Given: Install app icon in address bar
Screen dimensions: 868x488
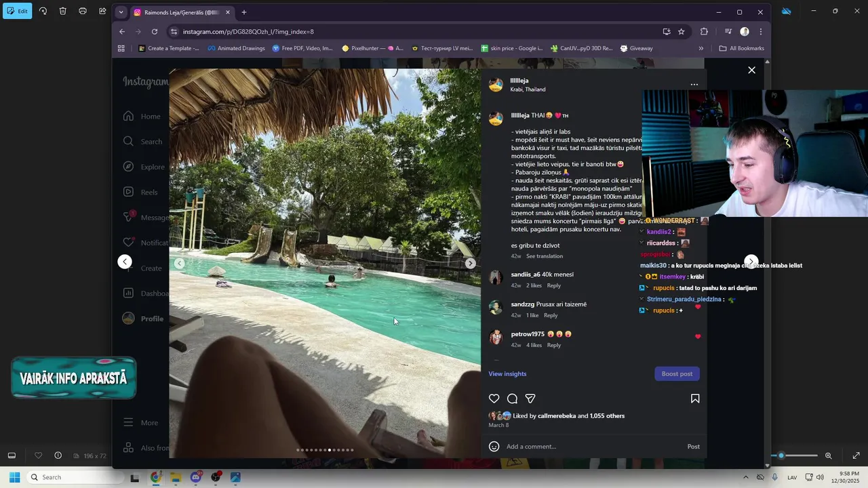Looking at the screenshot, I should click(x=667, y=31).
